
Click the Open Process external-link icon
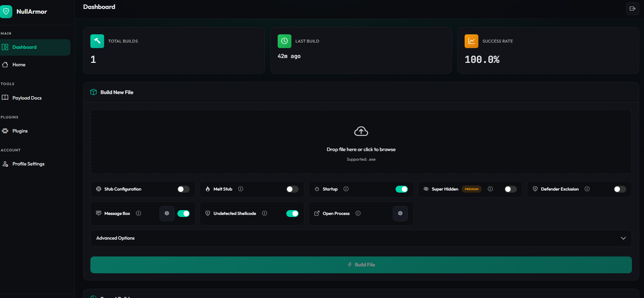click(317, 213)
